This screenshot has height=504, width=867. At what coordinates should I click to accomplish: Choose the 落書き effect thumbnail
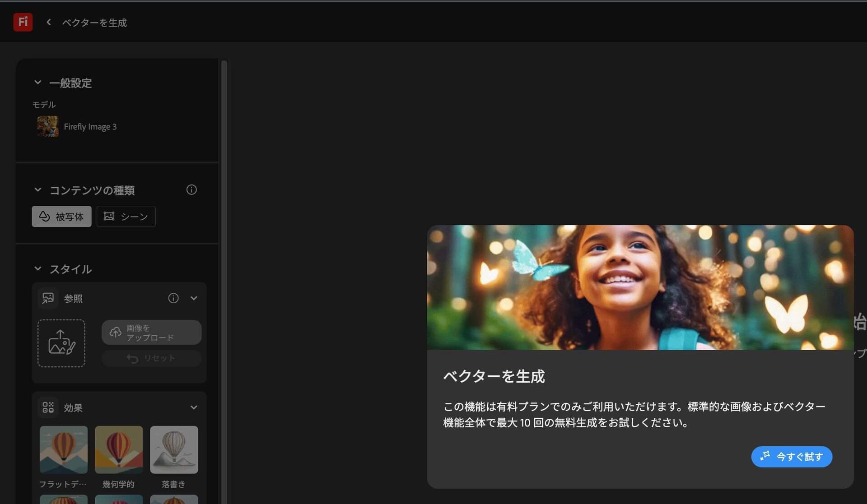174,450
